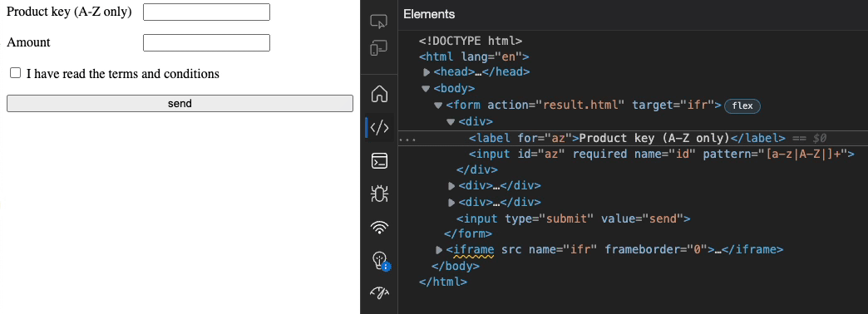
Task: Expand the third collapsed div node
Action: tap(451, 203)
